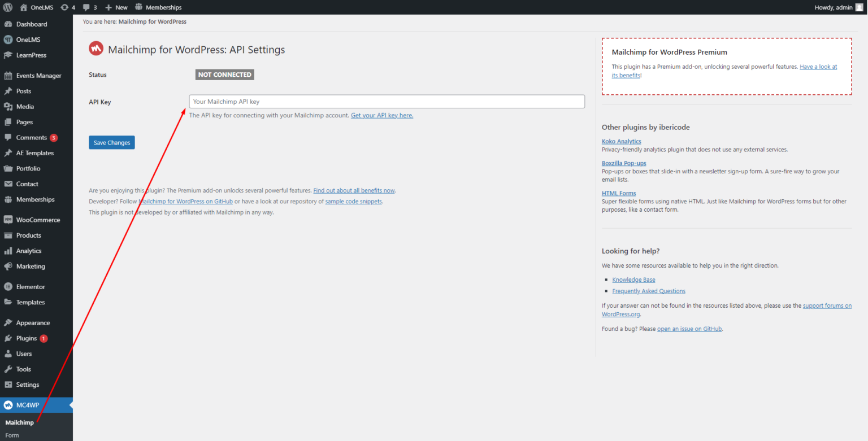The width and height of the screenshot is (868, 441).
Task: Click the Marketing megaphone icon
Action: pos(8,267)
